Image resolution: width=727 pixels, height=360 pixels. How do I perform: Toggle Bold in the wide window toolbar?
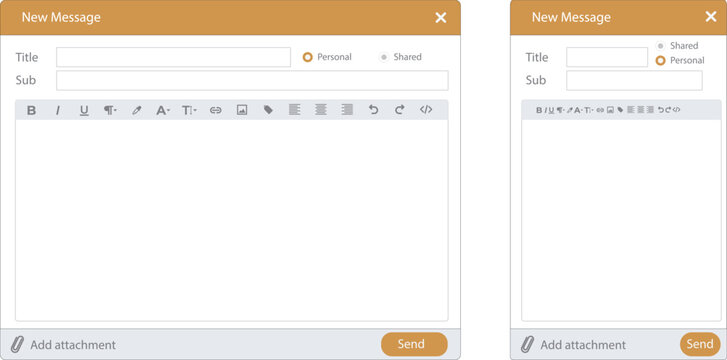coord(32,110)
